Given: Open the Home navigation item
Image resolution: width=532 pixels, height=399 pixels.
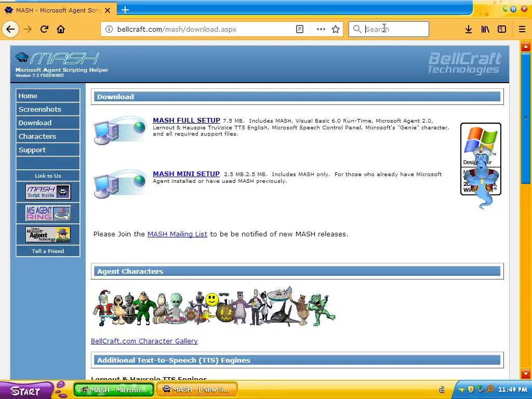Looking at the screenshot, I should coord(48,96).
